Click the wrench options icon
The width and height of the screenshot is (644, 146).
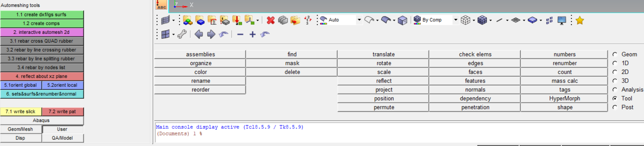pyautogui.click(x=182, y=34)
